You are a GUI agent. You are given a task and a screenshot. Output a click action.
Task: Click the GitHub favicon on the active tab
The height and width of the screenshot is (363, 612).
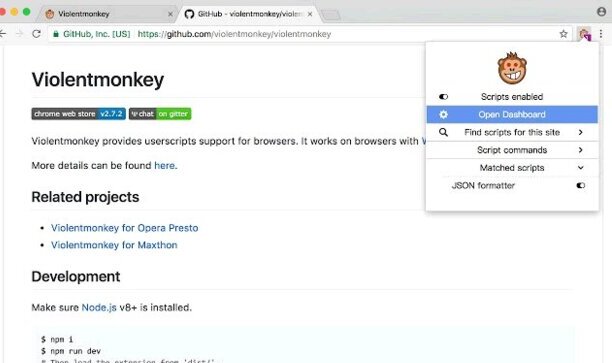point(189,14)
